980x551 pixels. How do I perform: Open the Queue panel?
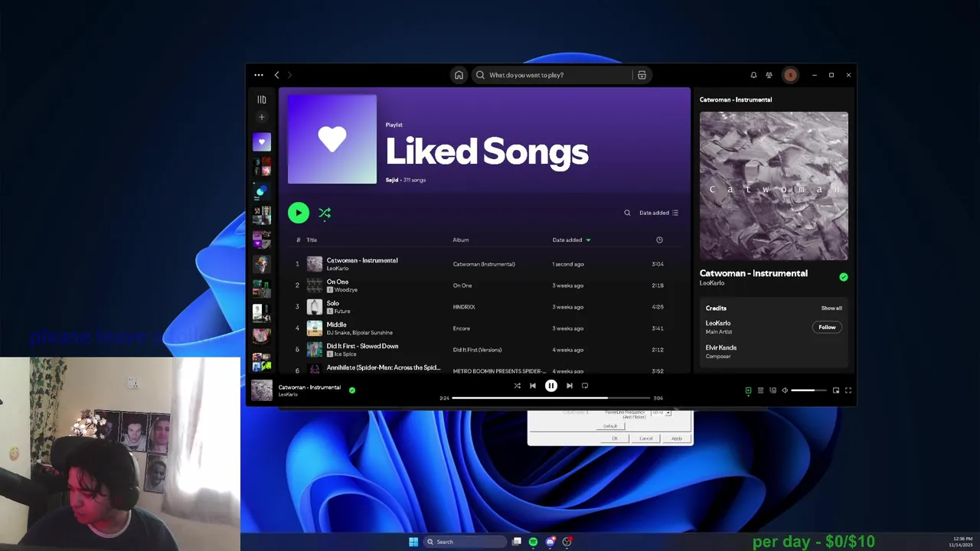(x=760, y=390)
